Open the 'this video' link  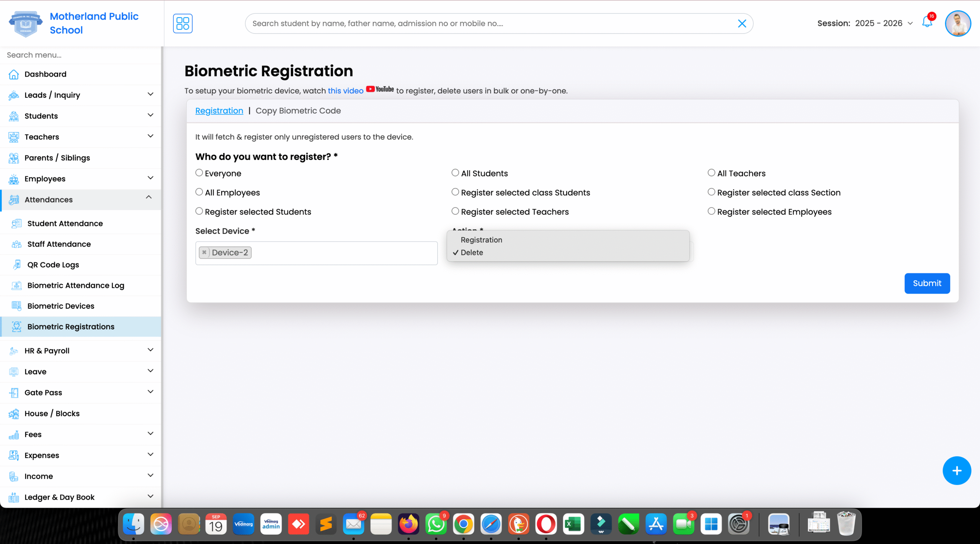(345, 91)
